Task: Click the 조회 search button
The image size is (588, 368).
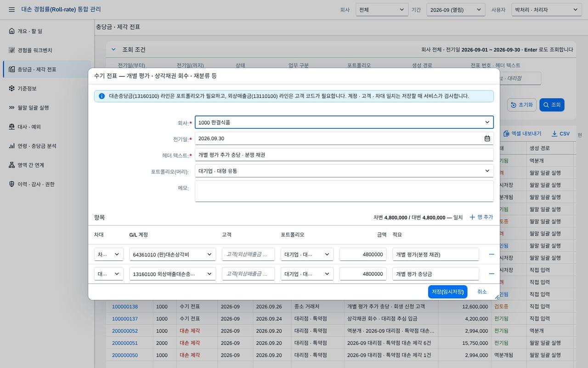Action: click(552, 105)
